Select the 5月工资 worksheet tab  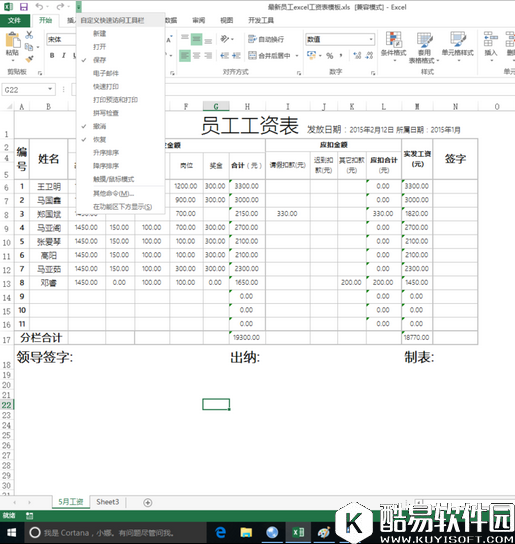(x=71, y=502)
